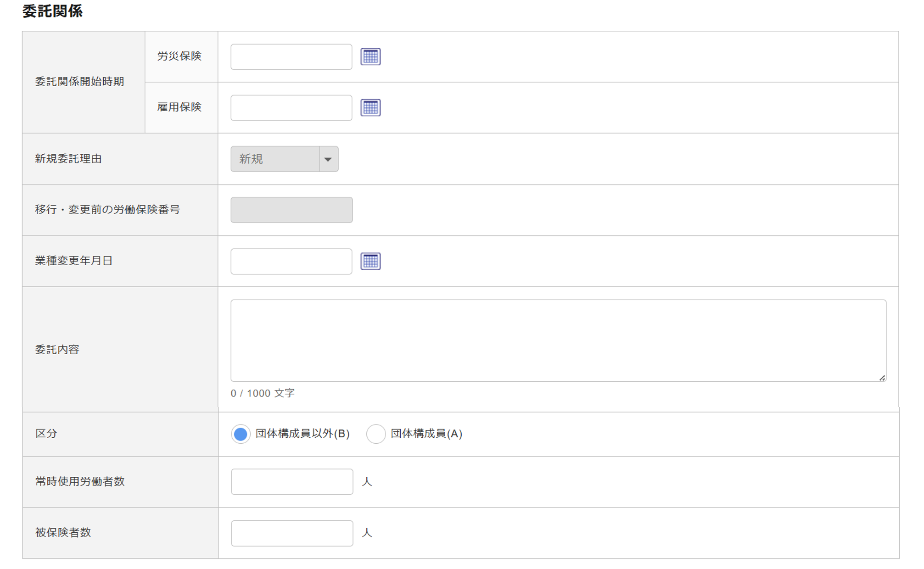Click the 労災保険 date input field
Image resolution: width=924 pixels, height=569 pixels.
[291, 57]
